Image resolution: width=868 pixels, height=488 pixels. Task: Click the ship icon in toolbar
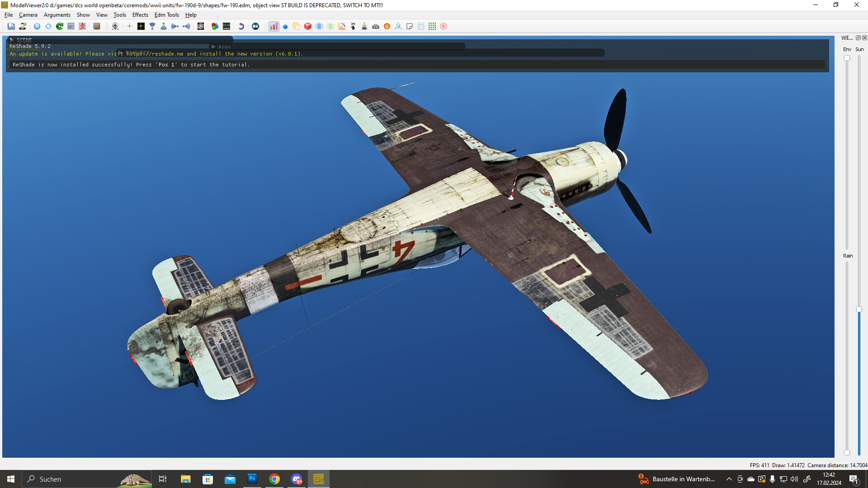coord(364,26)
